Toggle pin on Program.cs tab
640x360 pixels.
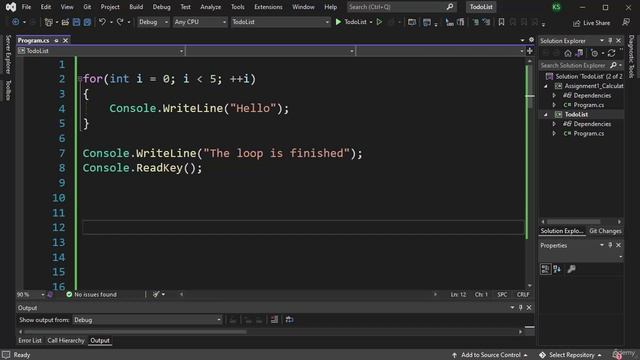[x=56, y=40]
